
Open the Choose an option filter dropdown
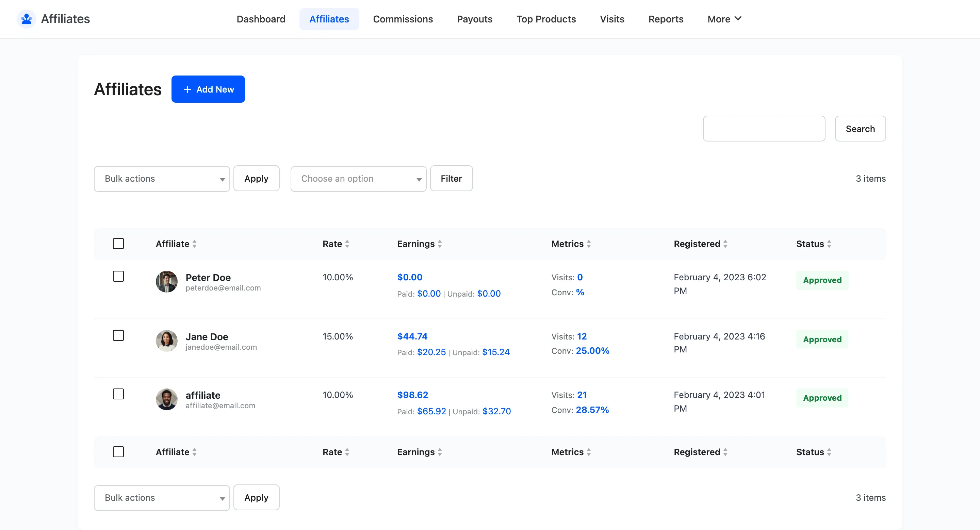click(x=358, y=179)
